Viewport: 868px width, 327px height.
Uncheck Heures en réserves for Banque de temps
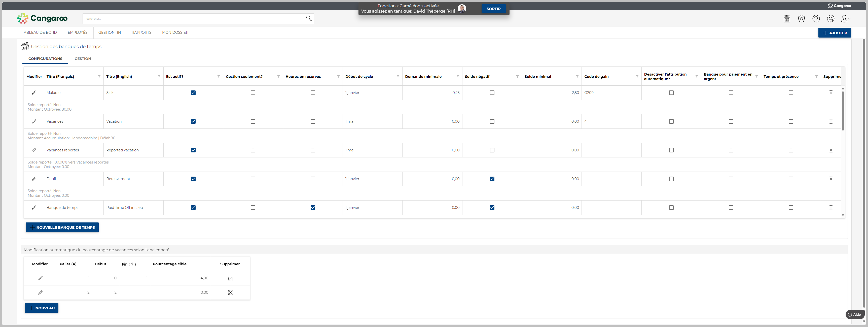click(313, 208)
